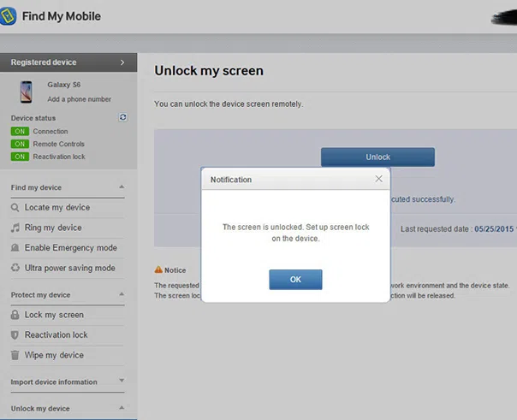The height and width of the screenshot is (420, 517).
Task: Click the Ring my device music note icon
Action: 15,228
